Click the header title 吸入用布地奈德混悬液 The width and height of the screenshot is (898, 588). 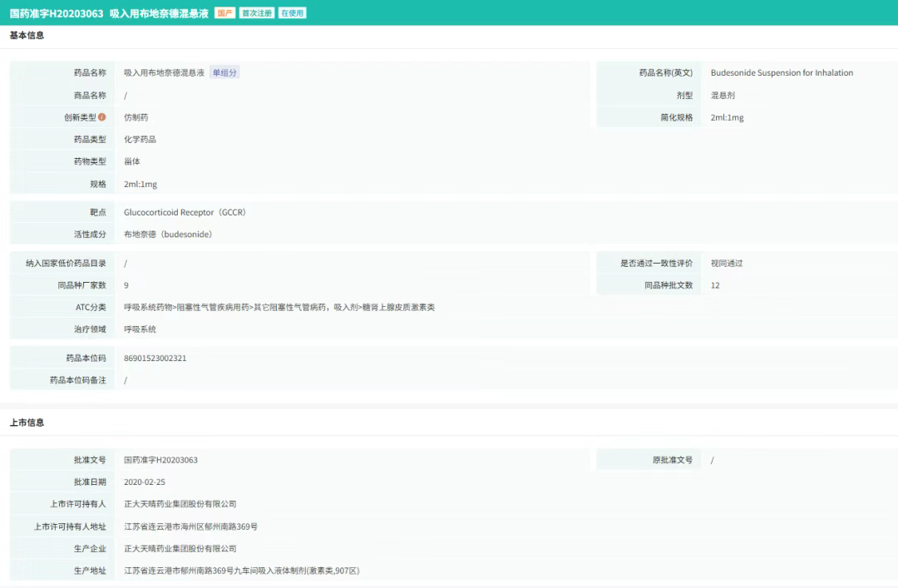click(x=159, y=13)
